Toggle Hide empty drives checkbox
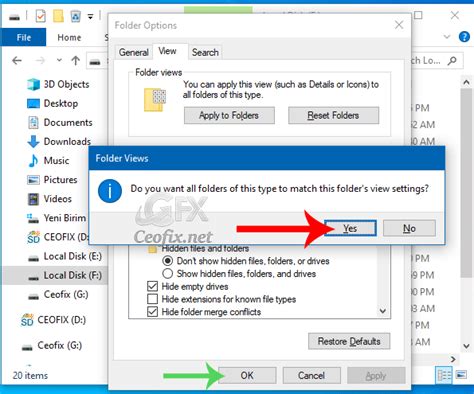474x394 pixels. [152, 286]
